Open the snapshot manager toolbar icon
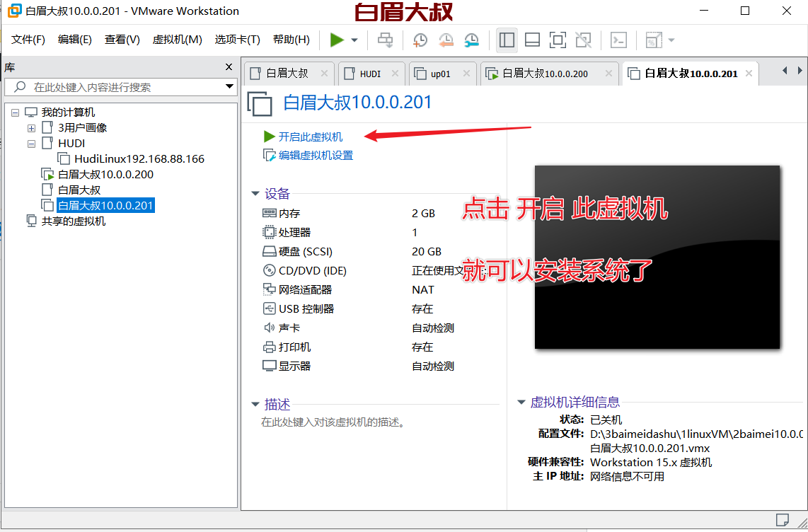Viewport: 808px width, 532px height. tap(471, 40)
